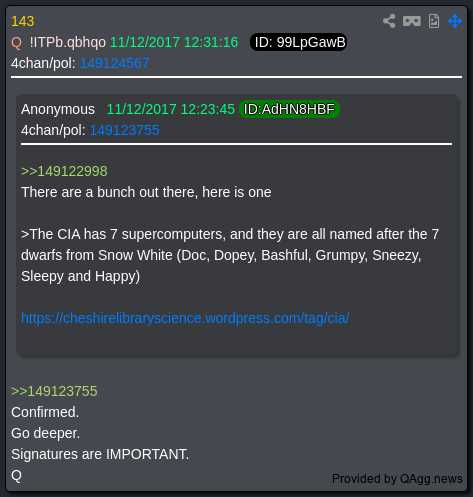
Task: Follow the >>149122998 reply reference
Action: (x=64, y=171)
